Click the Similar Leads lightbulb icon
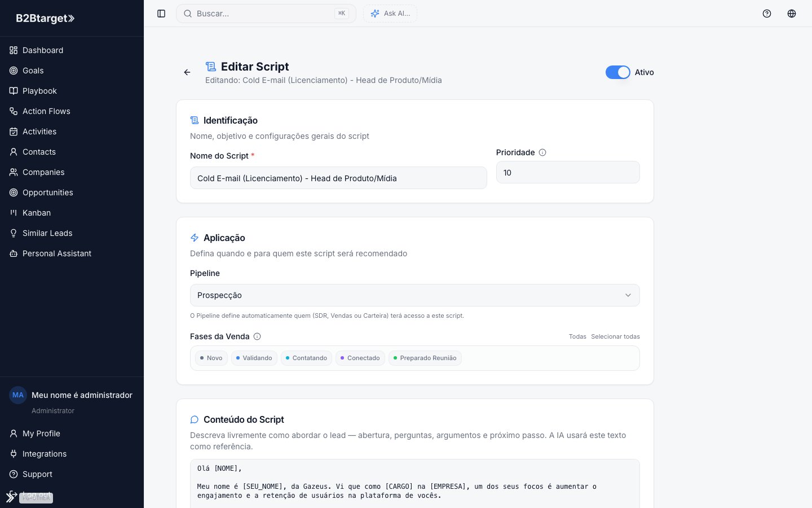812x508 pixels. [x=14, y=233]
